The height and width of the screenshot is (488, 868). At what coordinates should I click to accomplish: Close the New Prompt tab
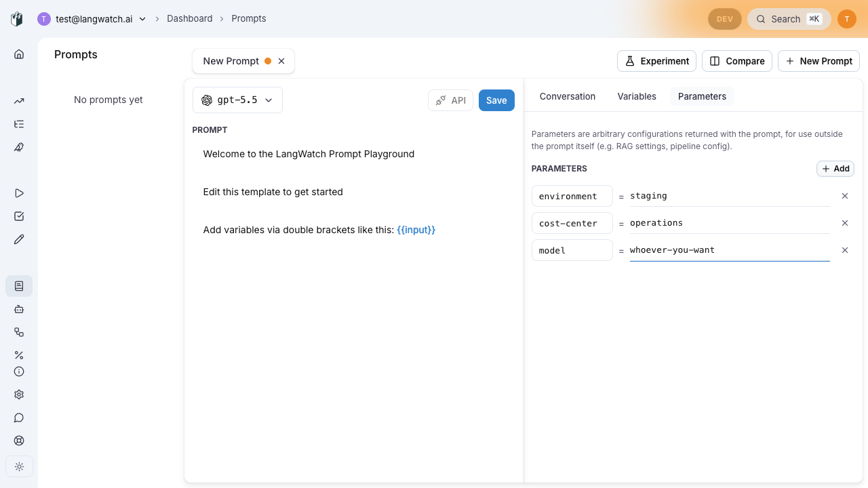click(281, 61)
